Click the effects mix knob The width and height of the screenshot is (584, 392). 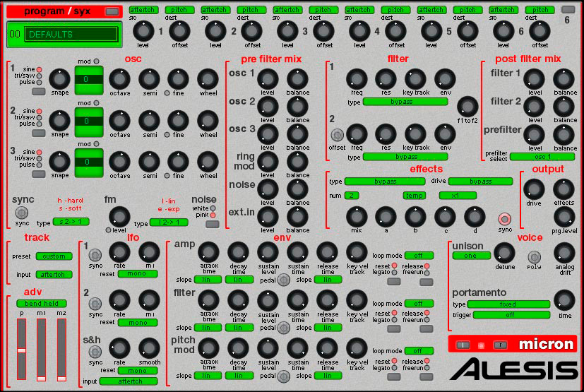(357, 217)
